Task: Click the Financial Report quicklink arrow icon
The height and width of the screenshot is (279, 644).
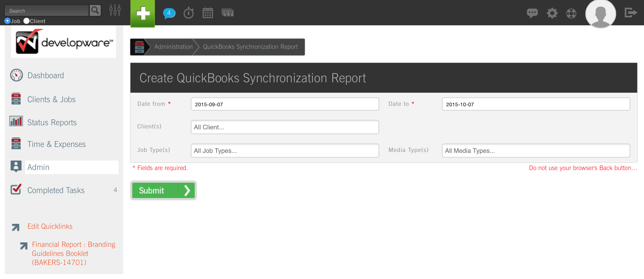Action: point(24,246)
